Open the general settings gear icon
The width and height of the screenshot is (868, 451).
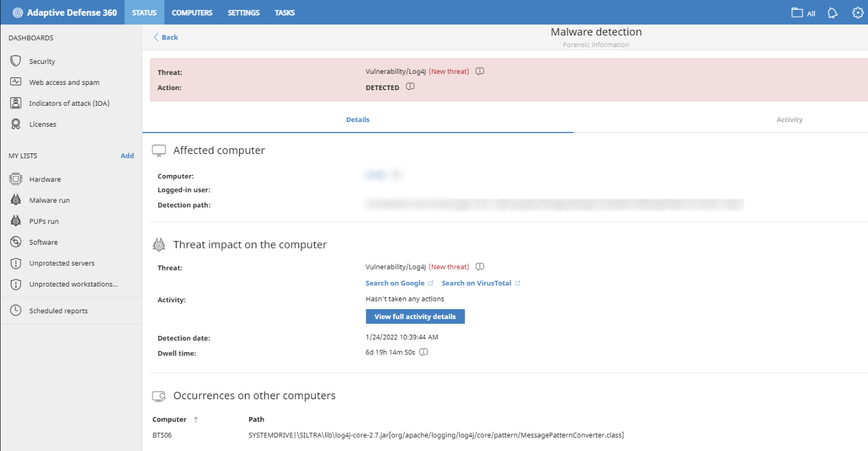858,13
